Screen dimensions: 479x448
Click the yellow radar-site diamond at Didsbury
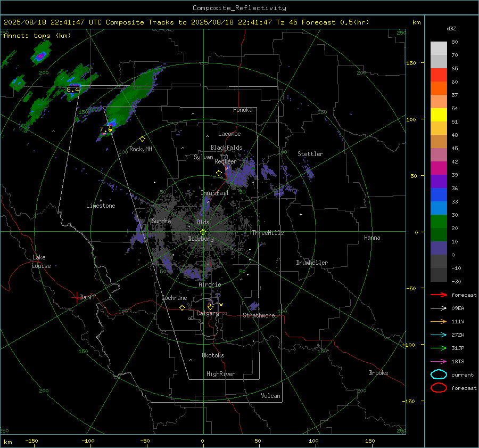click(203, 232)
